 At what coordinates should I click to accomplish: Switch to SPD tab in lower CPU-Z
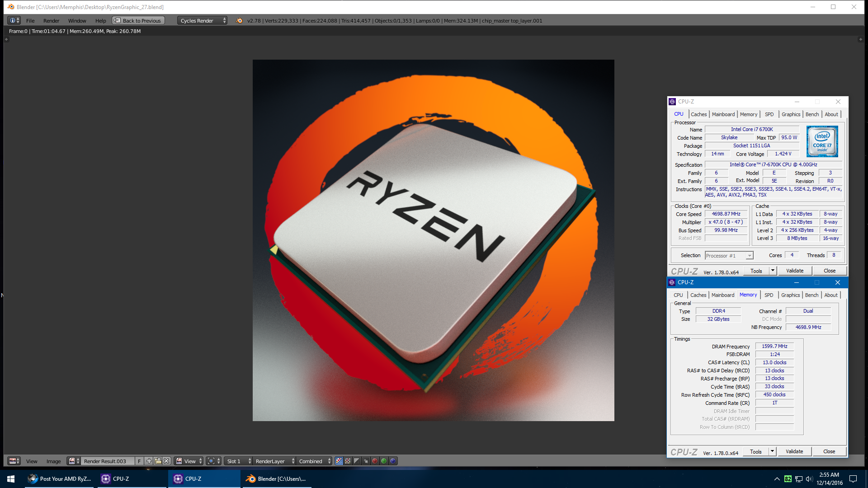tap(769, 295)
